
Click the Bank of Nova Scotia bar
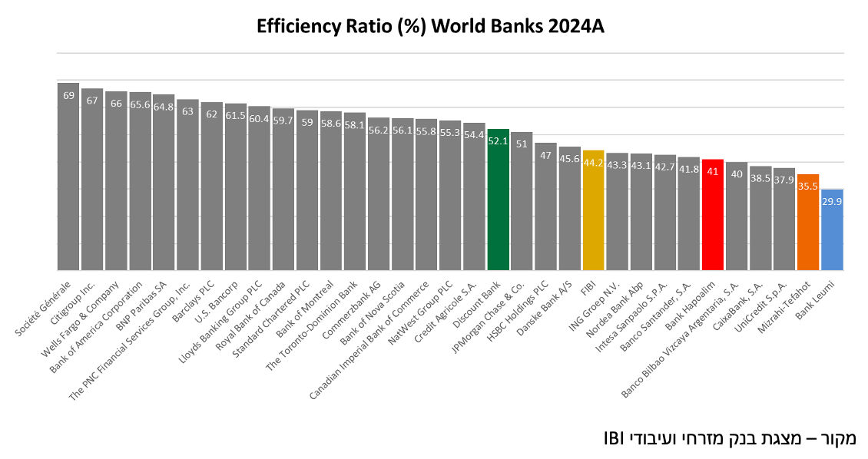(x=403, y=194)
